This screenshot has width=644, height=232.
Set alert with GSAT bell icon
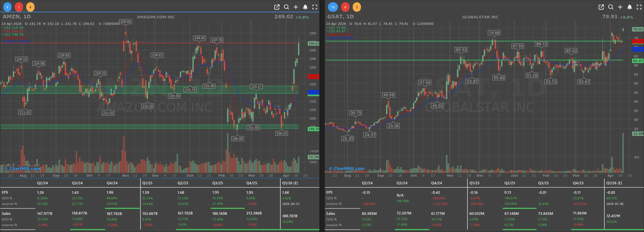pyautogui.click(x=630, y=7)
